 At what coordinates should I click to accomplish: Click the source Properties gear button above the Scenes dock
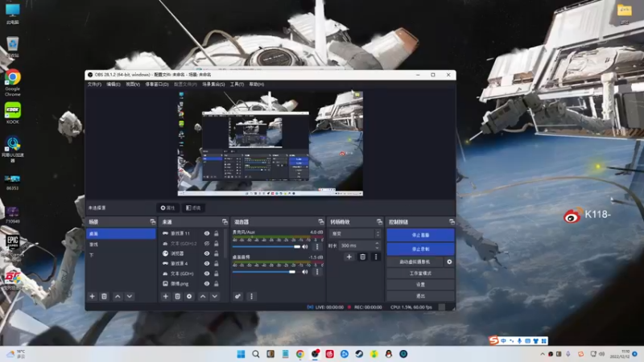(167, 208)
